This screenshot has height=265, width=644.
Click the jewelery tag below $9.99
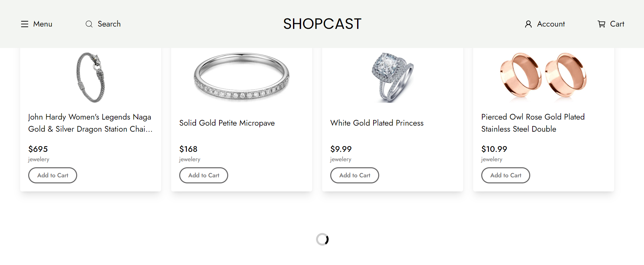pyautogui.click(x=341, y=159)
